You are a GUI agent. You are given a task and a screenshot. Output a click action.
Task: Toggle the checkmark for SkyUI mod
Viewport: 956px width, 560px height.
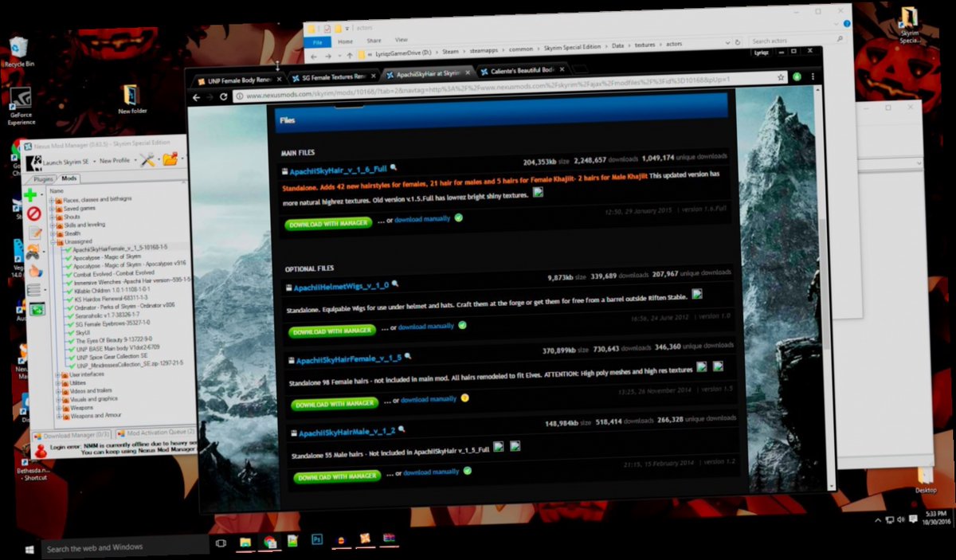point(71,333)
